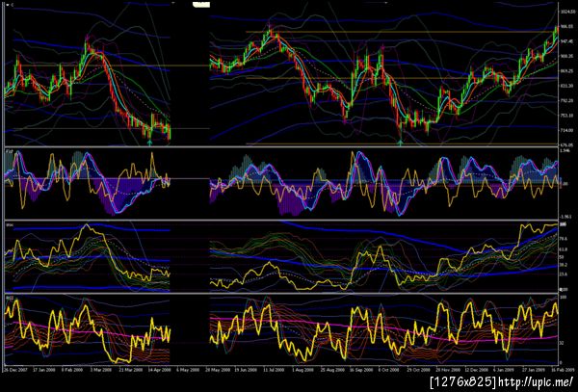Click the 3 Mar 2008 date label
The height and width of the screenshot is (392, 578).
click(x=99, y=369)
